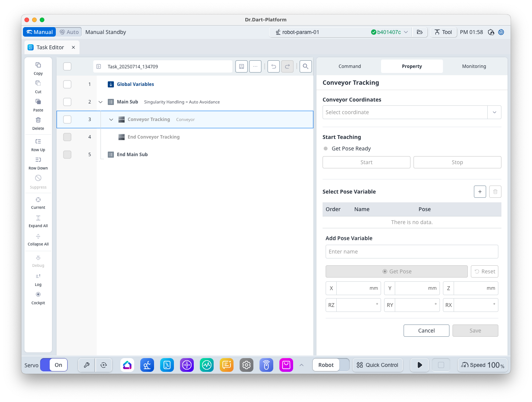Add a pose variable with the plus icon

(480, 192)
